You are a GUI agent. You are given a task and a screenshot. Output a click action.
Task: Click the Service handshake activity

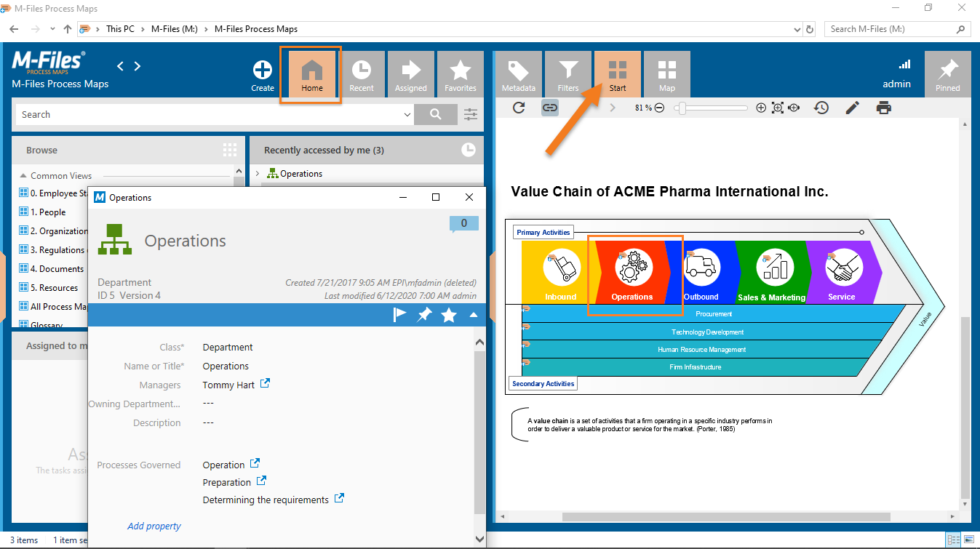pos(842,272)
